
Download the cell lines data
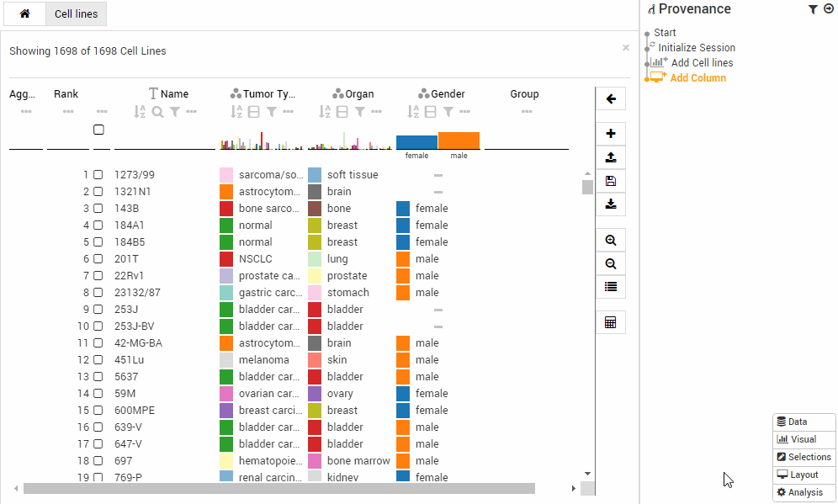coord(611,204)
